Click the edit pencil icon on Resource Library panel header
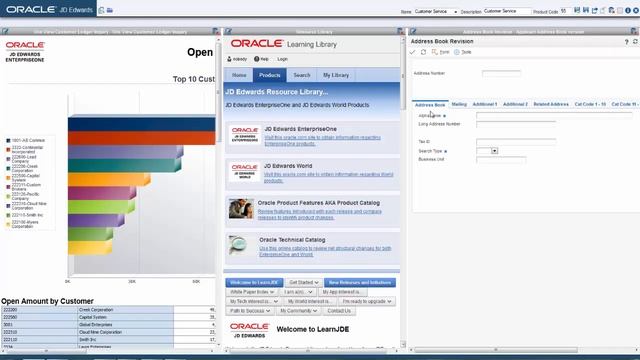 coord(229,31)
